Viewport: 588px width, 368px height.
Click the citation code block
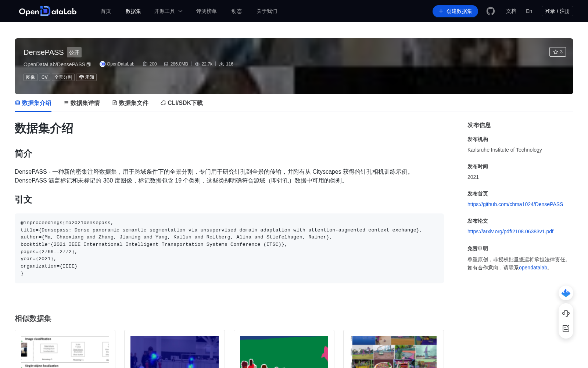pyautogui.click(x=229, y=248)
